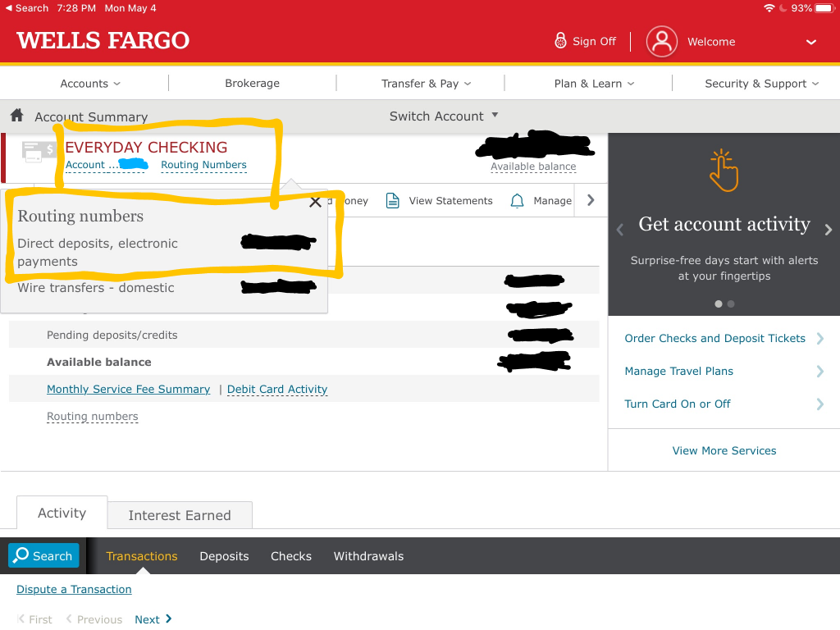Viewport: 840px width, 630px height.
Task: Click the Previous page link
Action: point(94,619)
